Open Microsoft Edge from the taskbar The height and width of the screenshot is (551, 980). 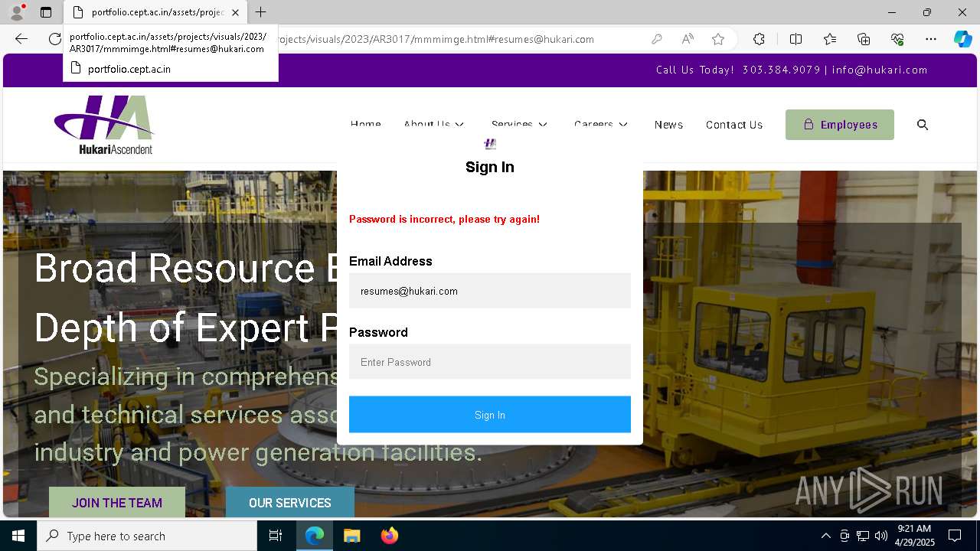315,536
